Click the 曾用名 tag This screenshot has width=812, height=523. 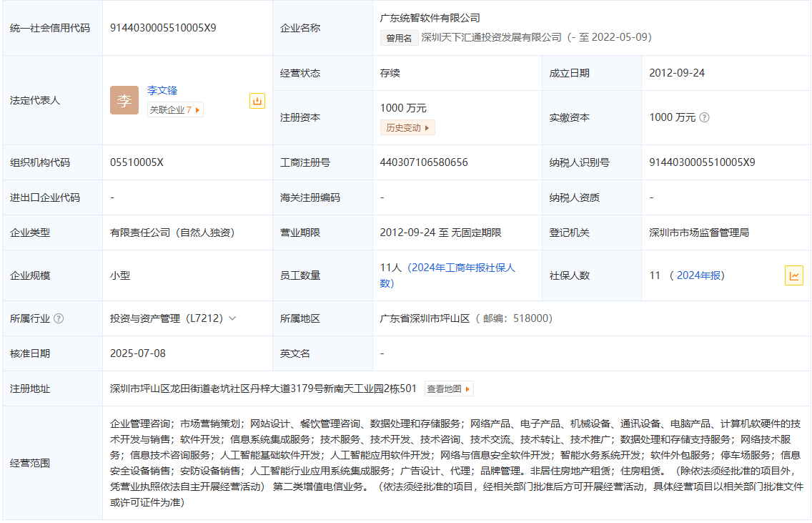pos(399,38)
